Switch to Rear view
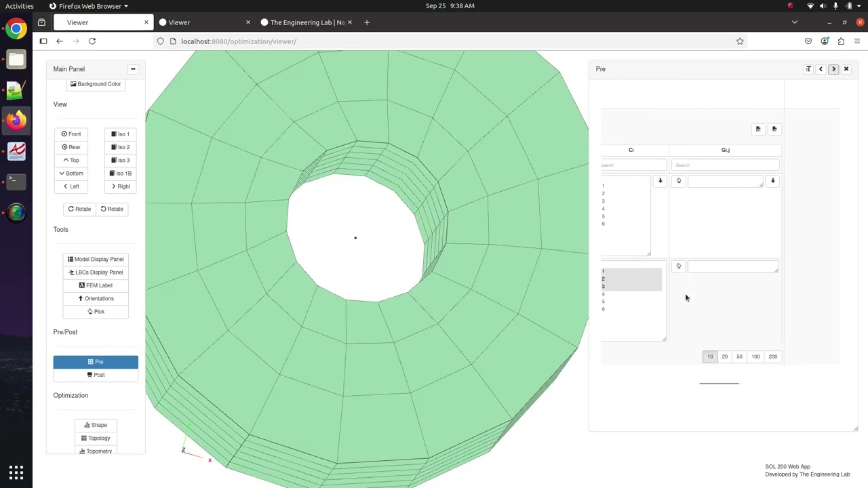868x488 pixels. [x=71, y=147]
